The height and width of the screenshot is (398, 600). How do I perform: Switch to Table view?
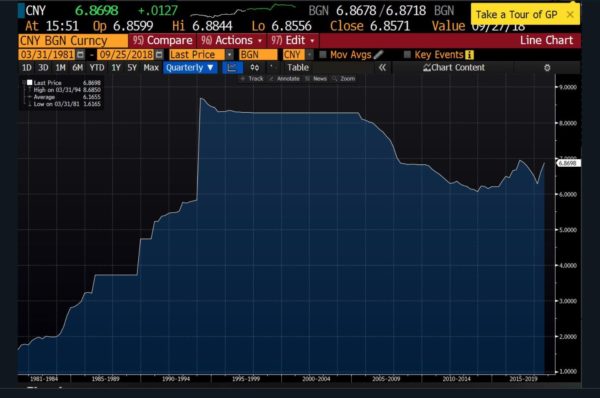[298, 68]
